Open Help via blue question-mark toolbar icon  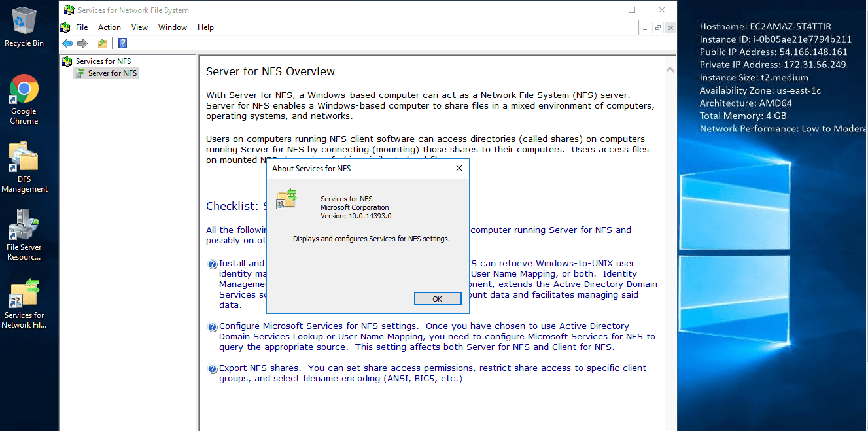tap(122, 43)
